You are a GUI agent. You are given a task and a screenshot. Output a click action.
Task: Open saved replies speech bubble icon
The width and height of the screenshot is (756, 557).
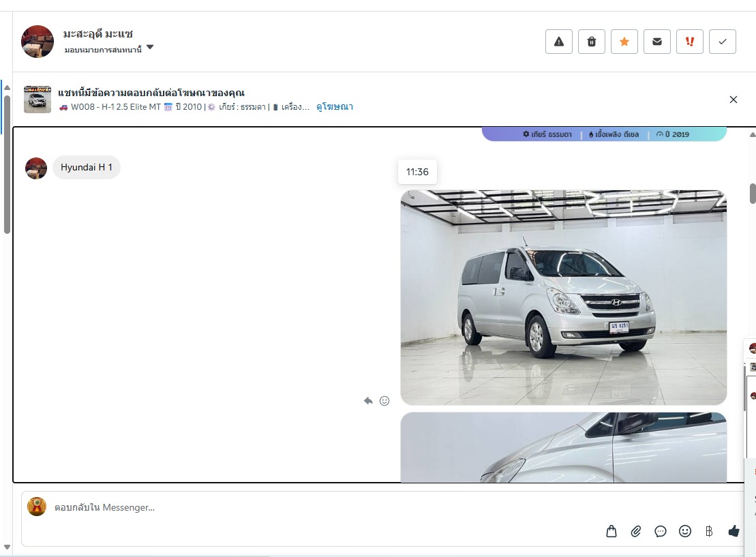[661, 532]
